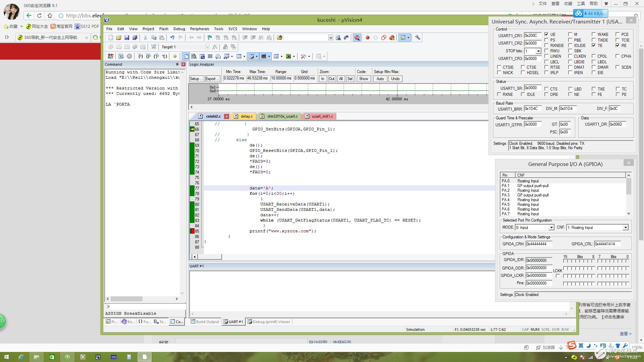Click the Logic Analyzer Setup button

[x=196, y=79]
